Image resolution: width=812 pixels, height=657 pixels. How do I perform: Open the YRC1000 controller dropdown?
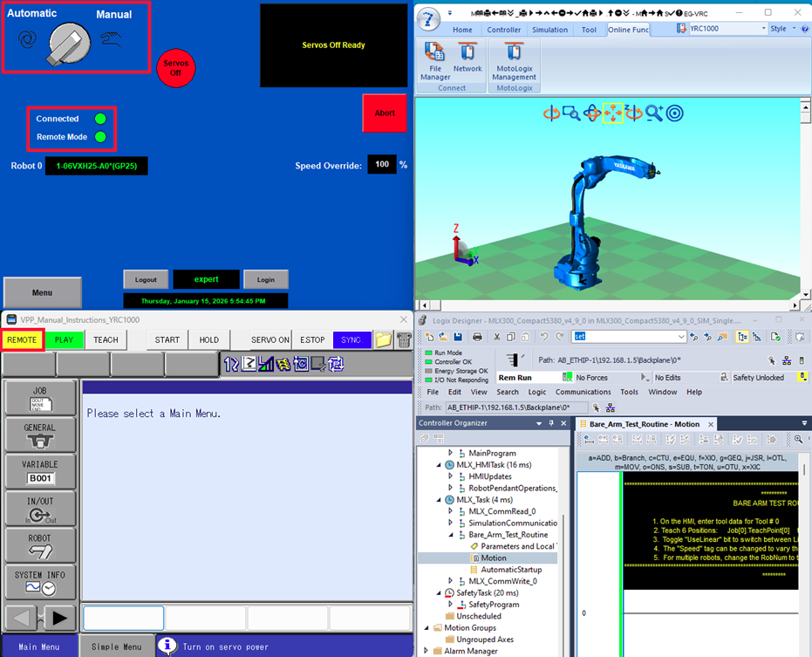pos(762,29)
